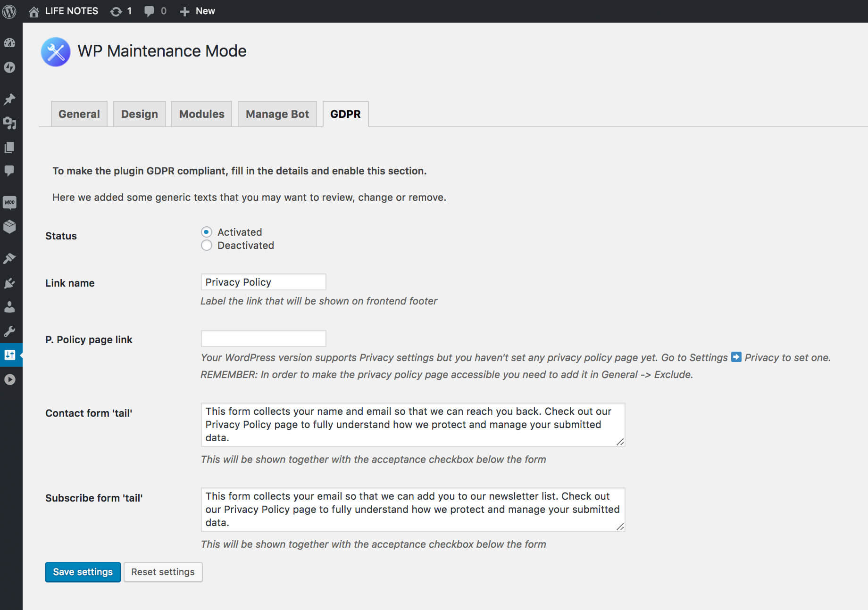Click the 'P. Policy page link' label
Image resolution: width=868 pixels, height=610 pixels.
(89, 339)
